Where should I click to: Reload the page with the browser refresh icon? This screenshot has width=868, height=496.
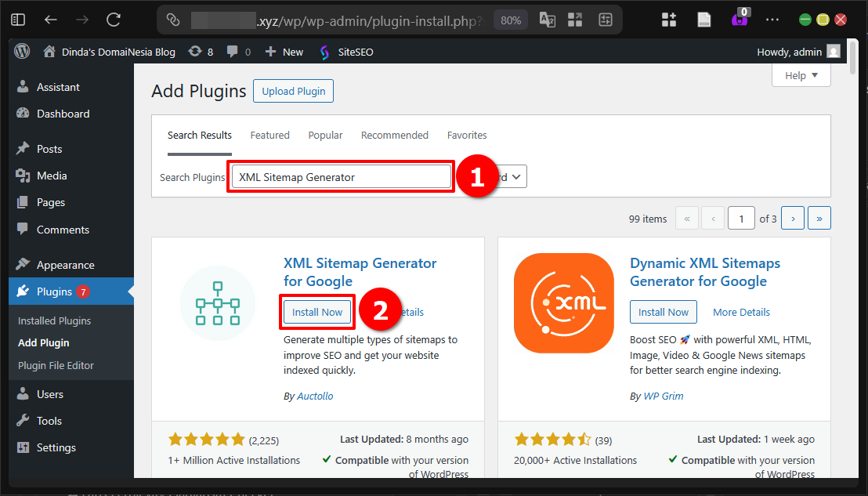coord(112,20)
